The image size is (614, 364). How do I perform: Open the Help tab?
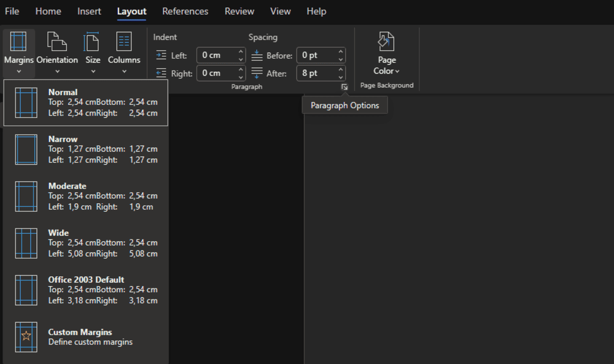click(x=316, y=11)
